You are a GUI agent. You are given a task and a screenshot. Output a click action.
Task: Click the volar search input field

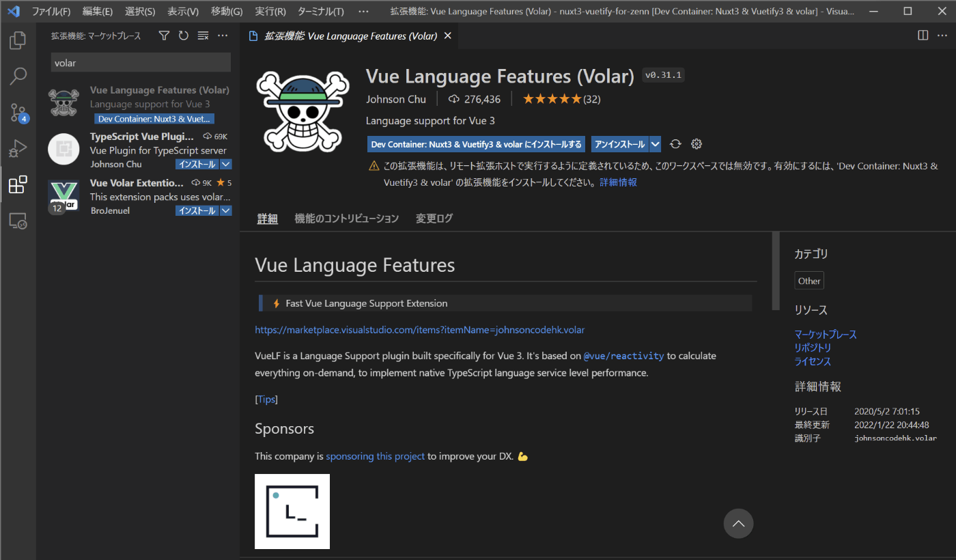click(x=141, y=63)
